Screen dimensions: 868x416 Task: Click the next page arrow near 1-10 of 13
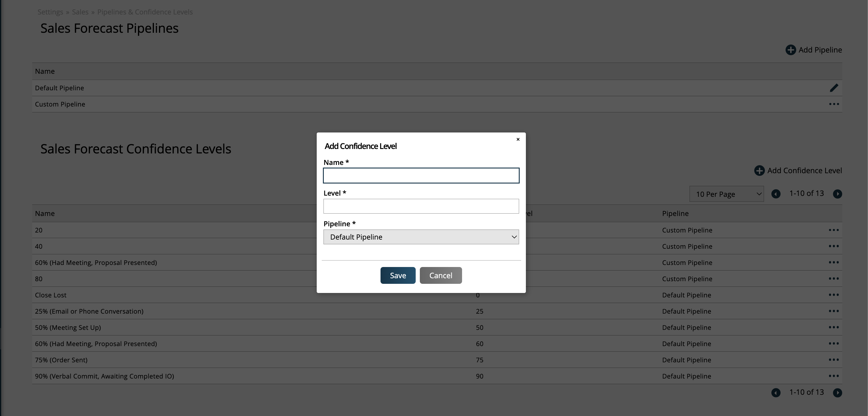click(x=838, y=194)
